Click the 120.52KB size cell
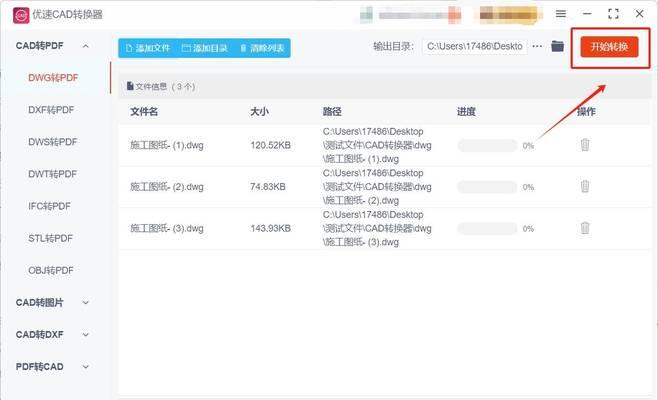 pyautogui.click(x=271, y=145)
